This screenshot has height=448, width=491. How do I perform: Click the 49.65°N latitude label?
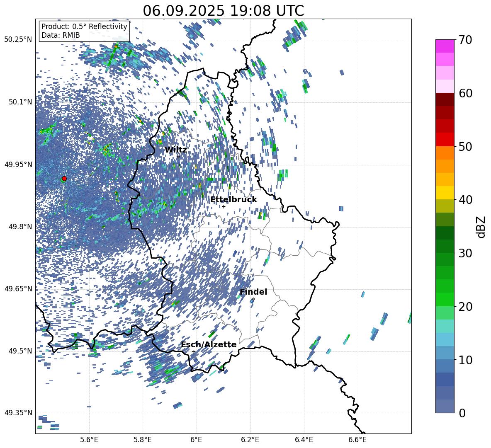(x=18, y=288)
